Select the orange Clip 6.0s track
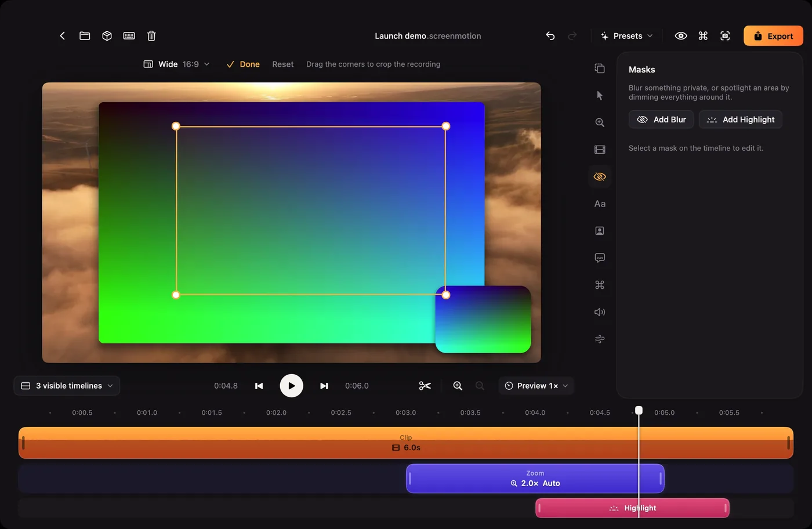Screen dimensions: 812x529 406,443
